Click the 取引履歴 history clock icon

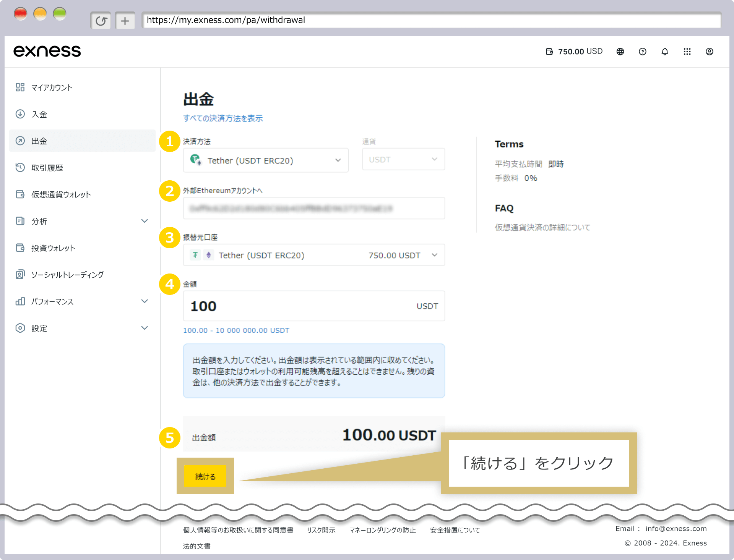tap(20, 168)
